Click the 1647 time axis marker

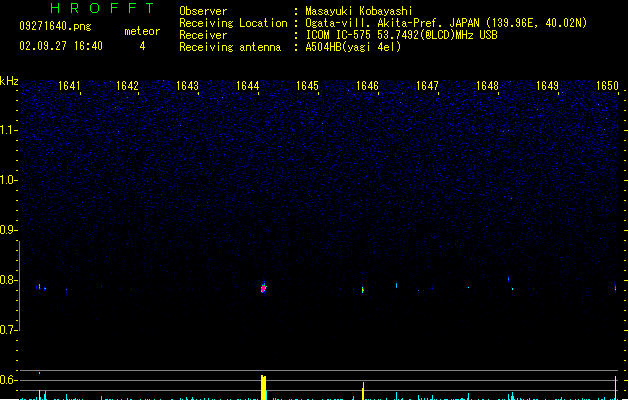(x=427, y=86)
